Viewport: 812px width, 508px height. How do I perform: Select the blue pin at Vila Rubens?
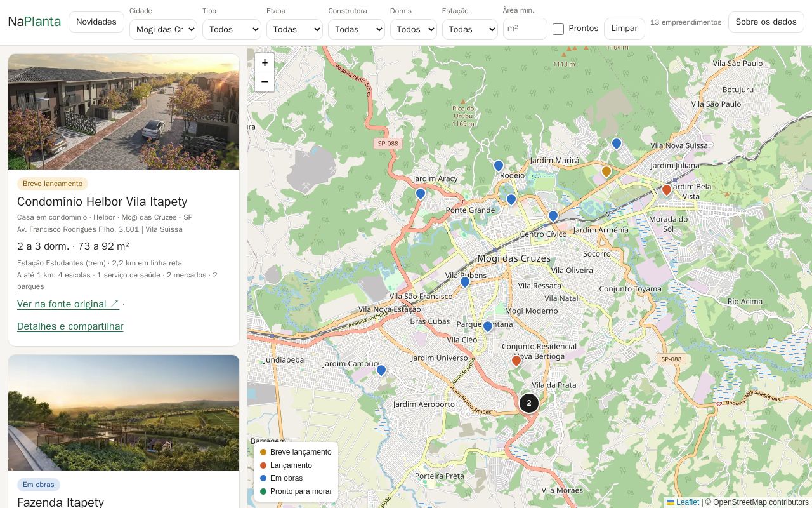point(465,283)
